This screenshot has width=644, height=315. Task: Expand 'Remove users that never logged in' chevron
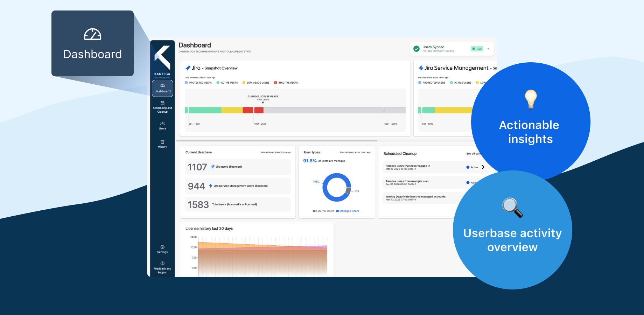pyautogui.click(x=483, y=167)
